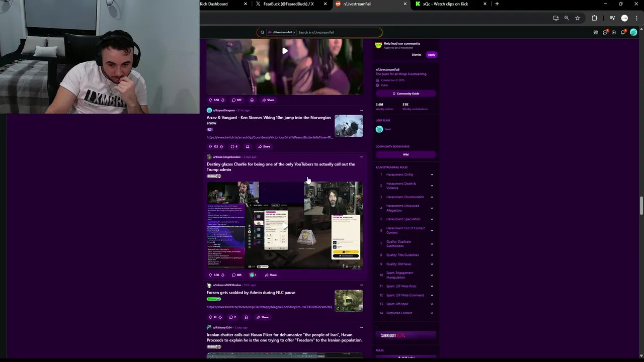
Task: Share the top post with 927 comments
Action: click(269, 100)
